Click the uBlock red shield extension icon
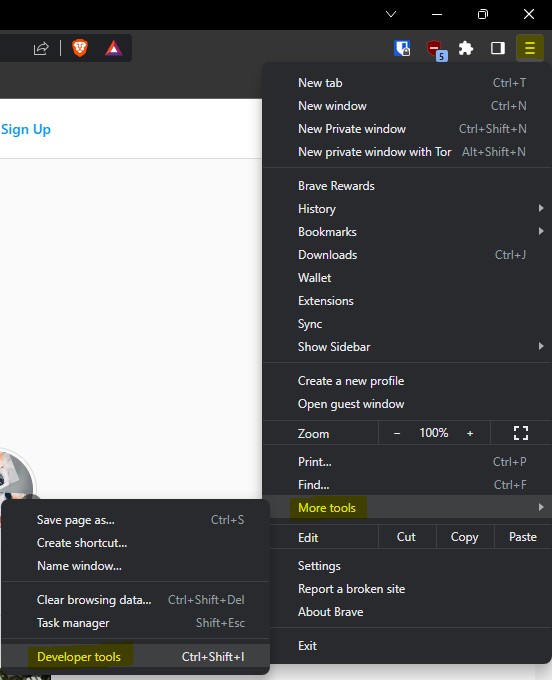This screenshot has width=552, height=680. click(435, 49)
